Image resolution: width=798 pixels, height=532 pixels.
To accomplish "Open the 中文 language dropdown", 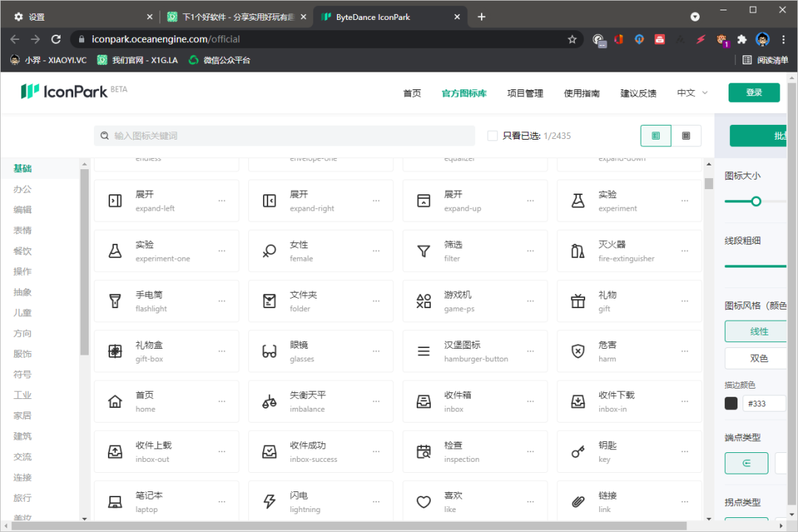I will [692, 93].
